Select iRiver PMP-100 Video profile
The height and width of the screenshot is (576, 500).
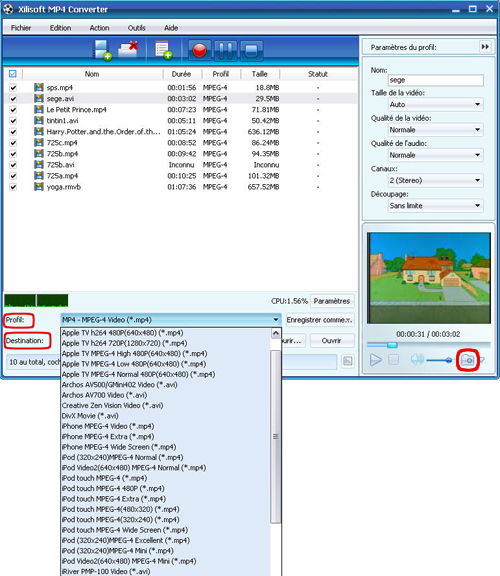[x=165, y=571]
